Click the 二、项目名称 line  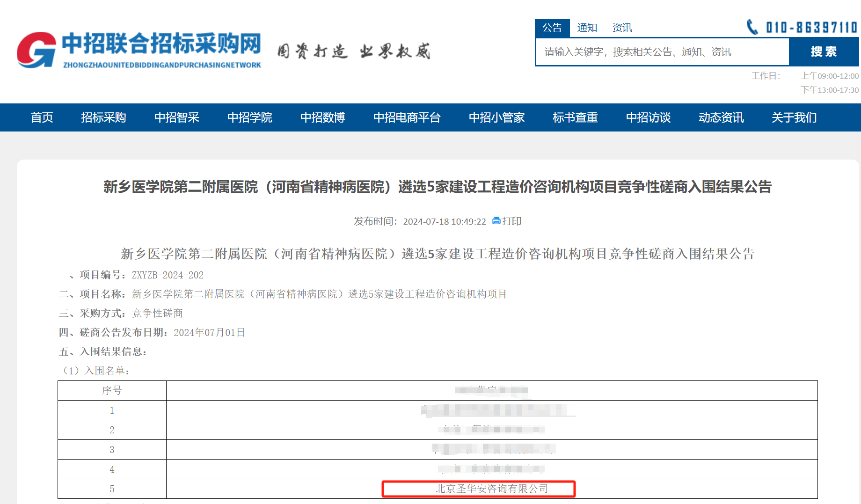pos(283,294)
